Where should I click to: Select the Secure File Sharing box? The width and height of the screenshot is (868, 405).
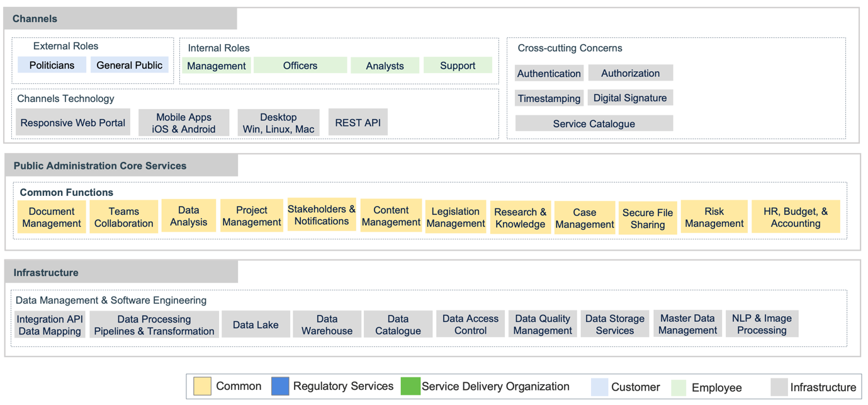pos(647,219)
